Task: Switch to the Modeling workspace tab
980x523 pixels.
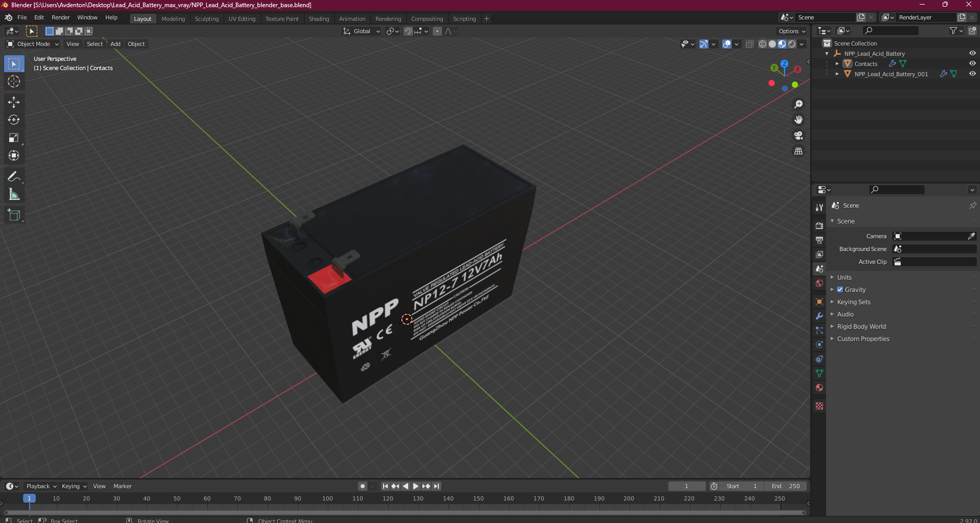Action: (x=173, y=19)
